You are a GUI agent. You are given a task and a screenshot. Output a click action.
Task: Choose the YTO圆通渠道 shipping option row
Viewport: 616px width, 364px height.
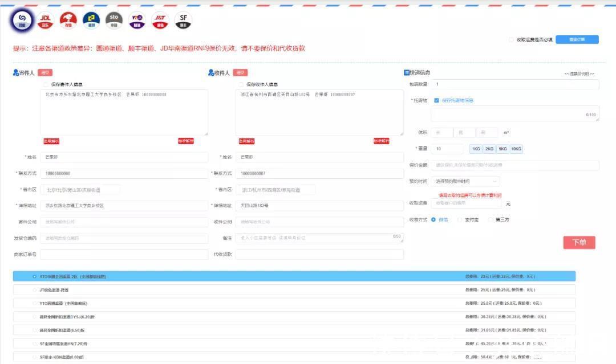click(294, 304)
